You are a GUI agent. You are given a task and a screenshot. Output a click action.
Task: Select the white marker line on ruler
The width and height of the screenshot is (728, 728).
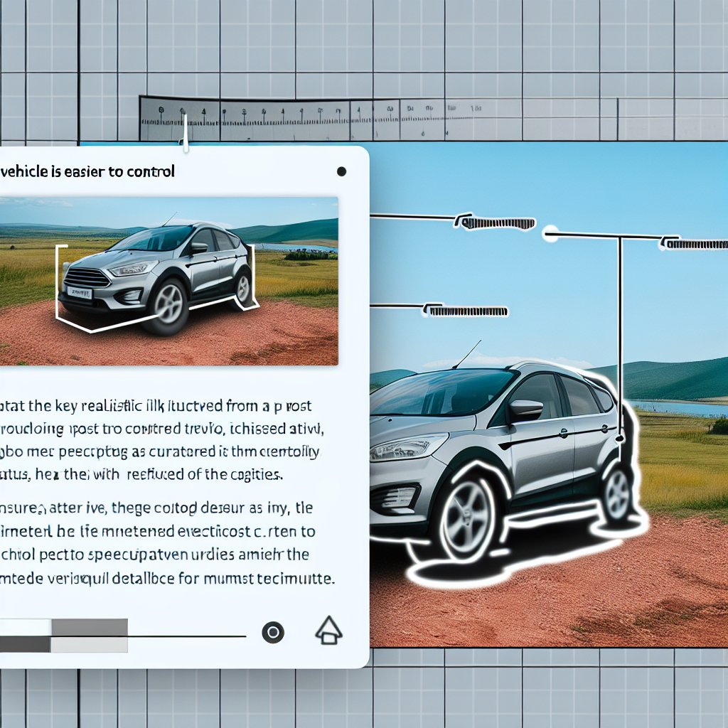tap(186, 134)
